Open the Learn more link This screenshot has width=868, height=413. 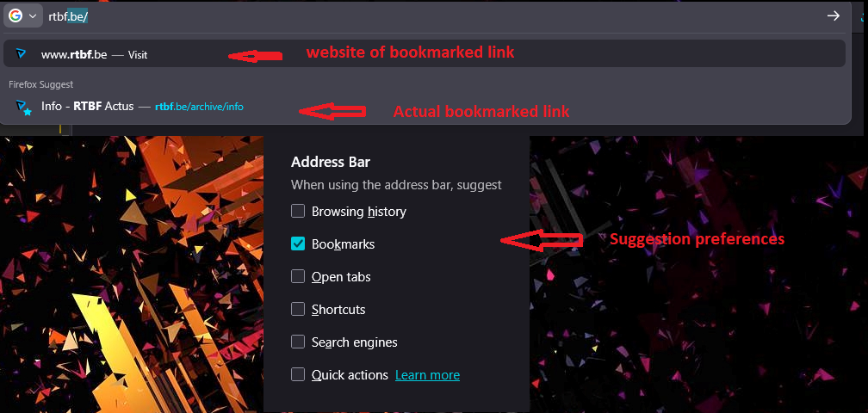click(427, 375)
